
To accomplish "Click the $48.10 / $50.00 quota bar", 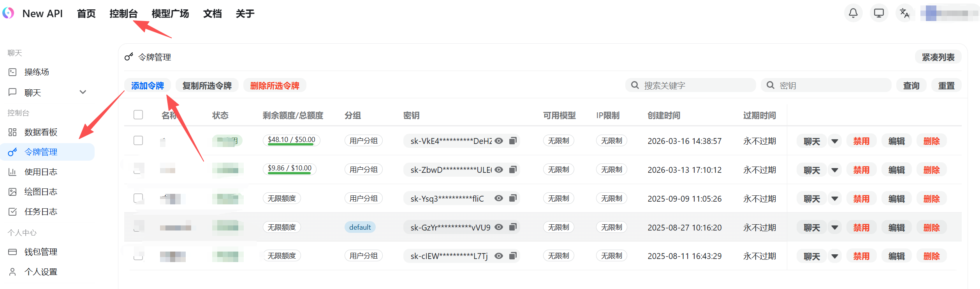I will (291, 140).
